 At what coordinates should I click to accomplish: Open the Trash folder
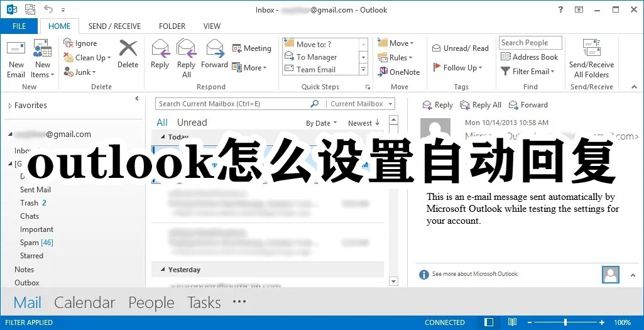[33, 203]
